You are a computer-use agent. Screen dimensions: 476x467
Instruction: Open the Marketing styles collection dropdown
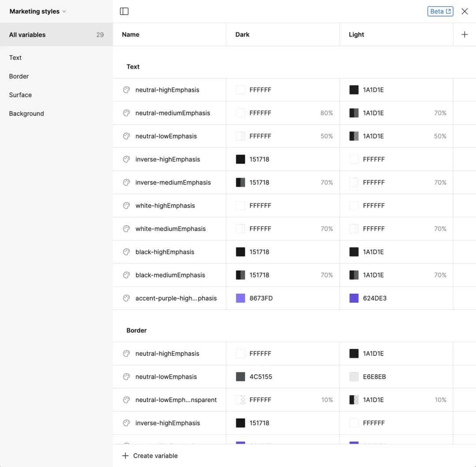(38, 11)
